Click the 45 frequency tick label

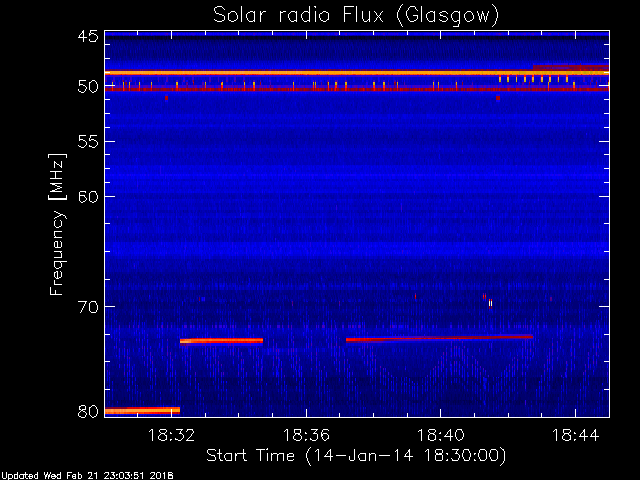(88, 37)
